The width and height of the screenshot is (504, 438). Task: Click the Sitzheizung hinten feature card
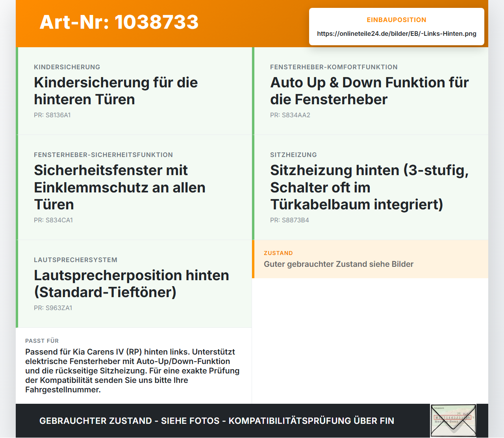[x=370, y=187]
